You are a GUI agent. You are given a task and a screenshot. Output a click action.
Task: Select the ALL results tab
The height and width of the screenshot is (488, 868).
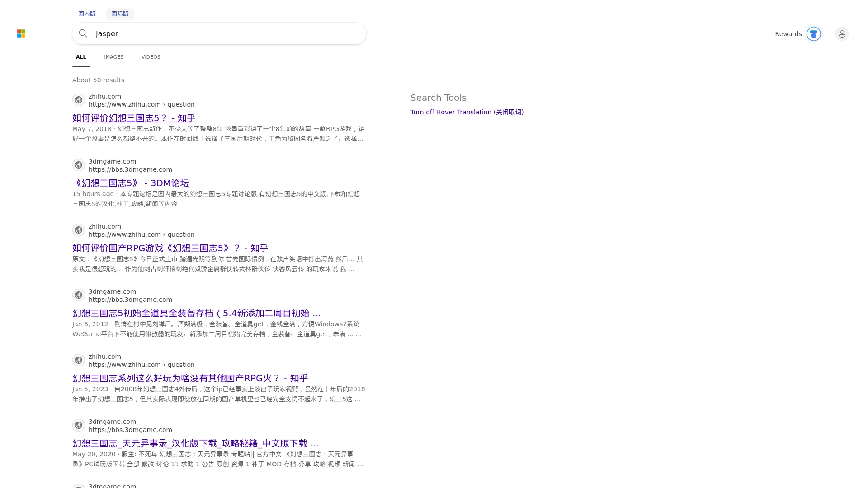[81, 57]
